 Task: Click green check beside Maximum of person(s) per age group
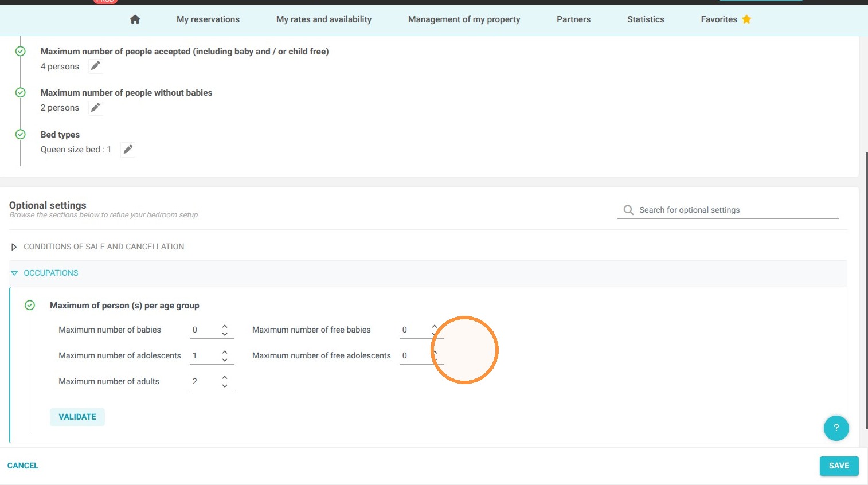click(30, 305)
